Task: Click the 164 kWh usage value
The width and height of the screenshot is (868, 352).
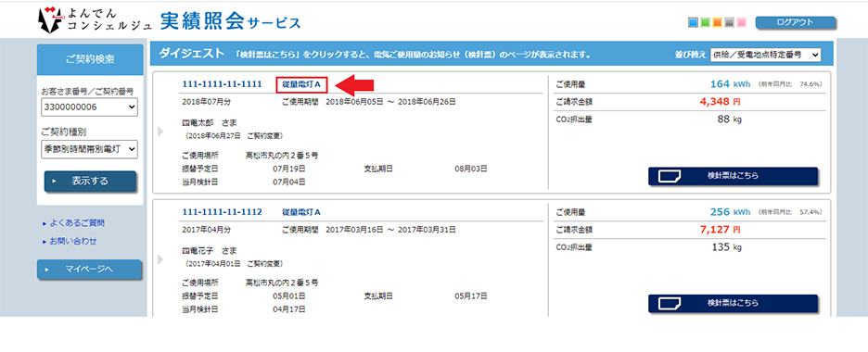Action: 730,84
